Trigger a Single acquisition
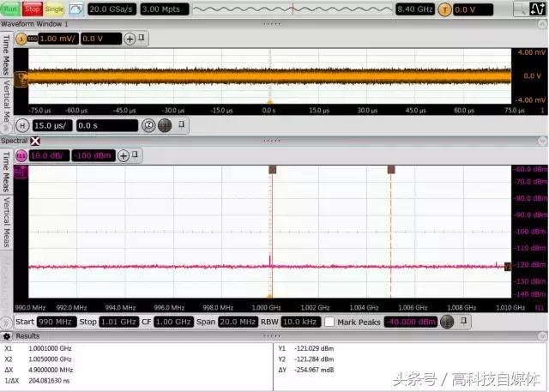 54,9
